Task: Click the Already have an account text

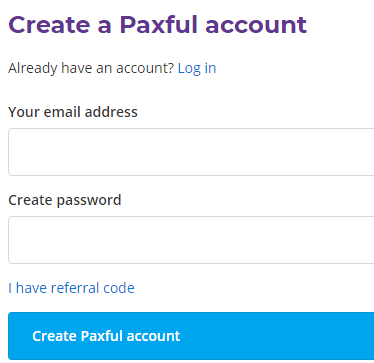Action: (x=91, y=68)
